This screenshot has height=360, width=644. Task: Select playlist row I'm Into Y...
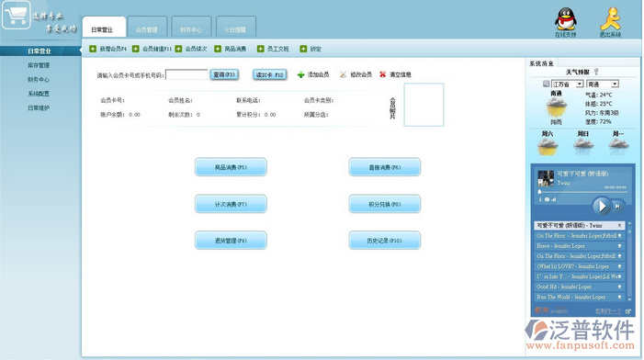click(580, 276)
